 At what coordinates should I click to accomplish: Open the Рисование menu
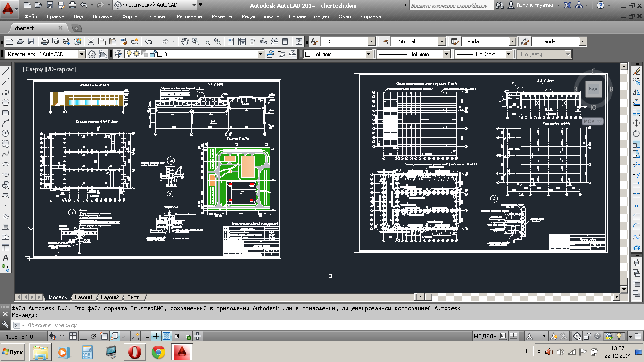(x=189, y=16)
